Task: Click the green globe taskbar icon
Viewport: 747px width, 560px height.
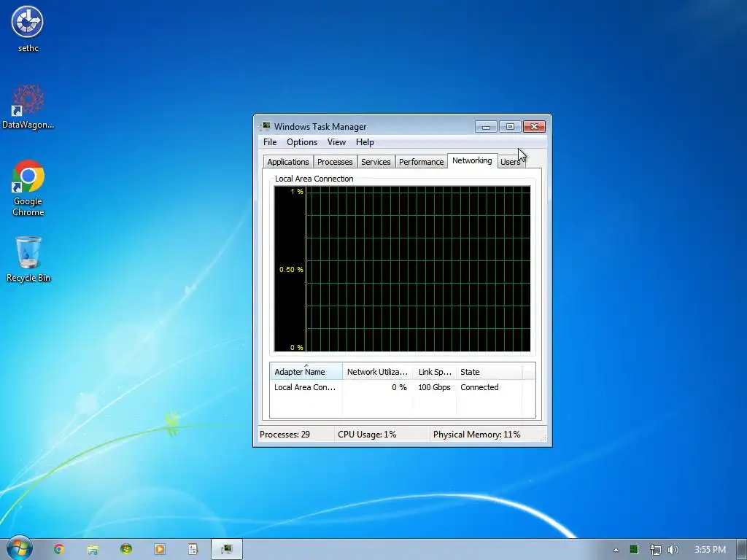Action: pos(126,549)
